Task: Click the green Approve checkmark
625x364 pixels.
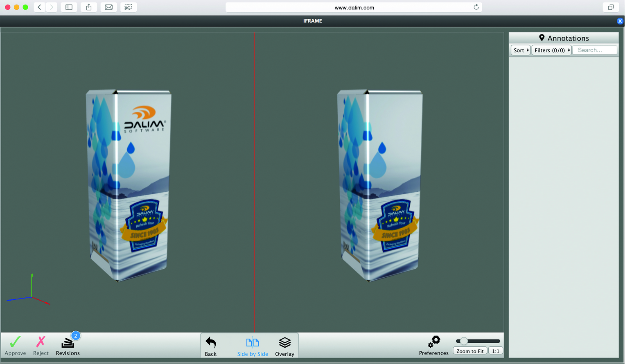Action: click(15, 342)
